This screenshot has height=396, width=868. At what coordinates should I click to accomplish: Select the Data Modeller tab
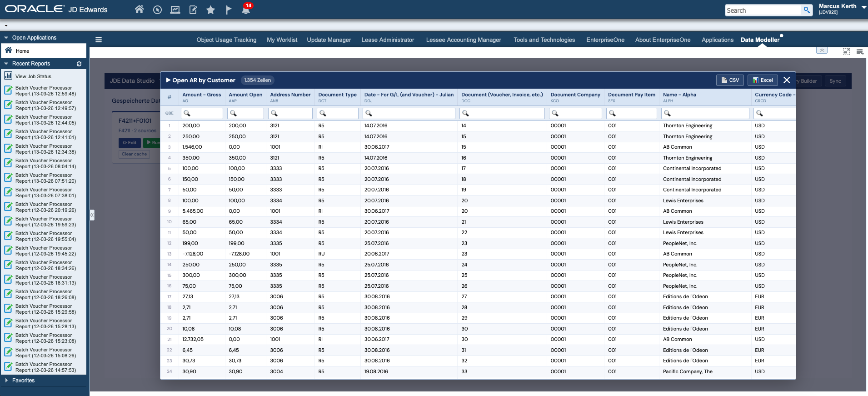(760, 40)
